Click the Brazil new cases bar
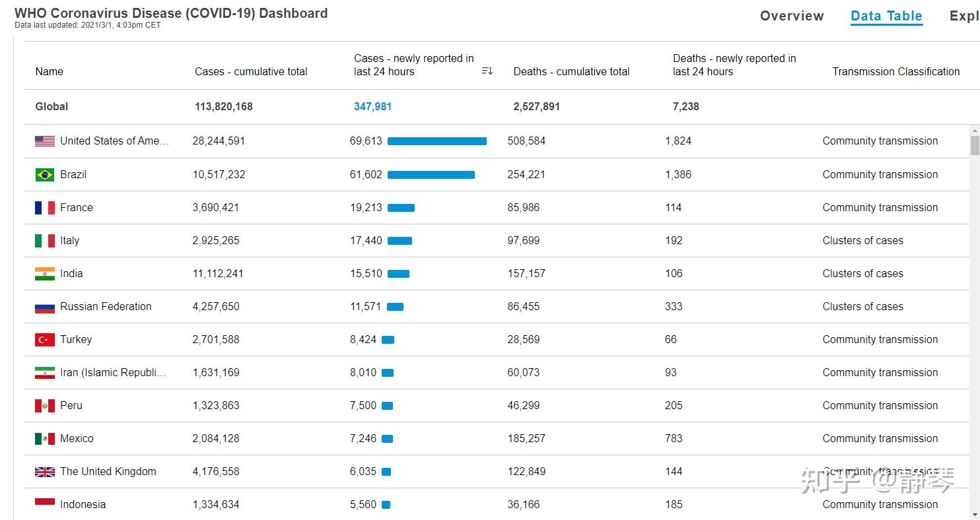Viewport: 980px width, 520px height. click(431, 175)
